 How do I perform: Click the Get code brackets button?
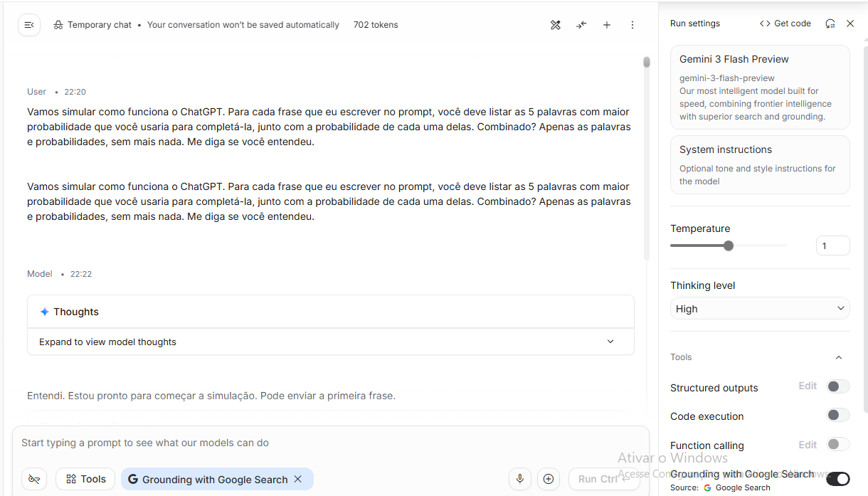coord(785,23)
